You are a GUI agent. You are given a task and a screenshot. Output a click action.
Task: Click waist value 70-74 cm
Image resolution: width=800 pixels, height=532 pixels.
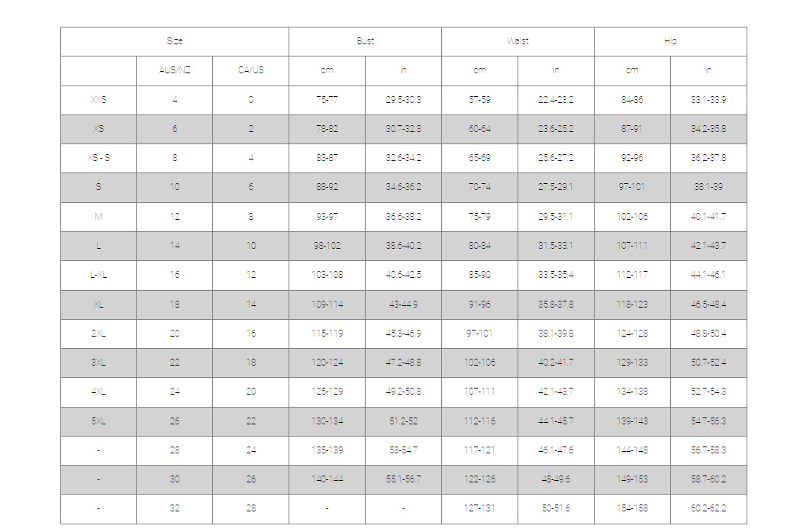pyautogui.click(x=479, y=187)
